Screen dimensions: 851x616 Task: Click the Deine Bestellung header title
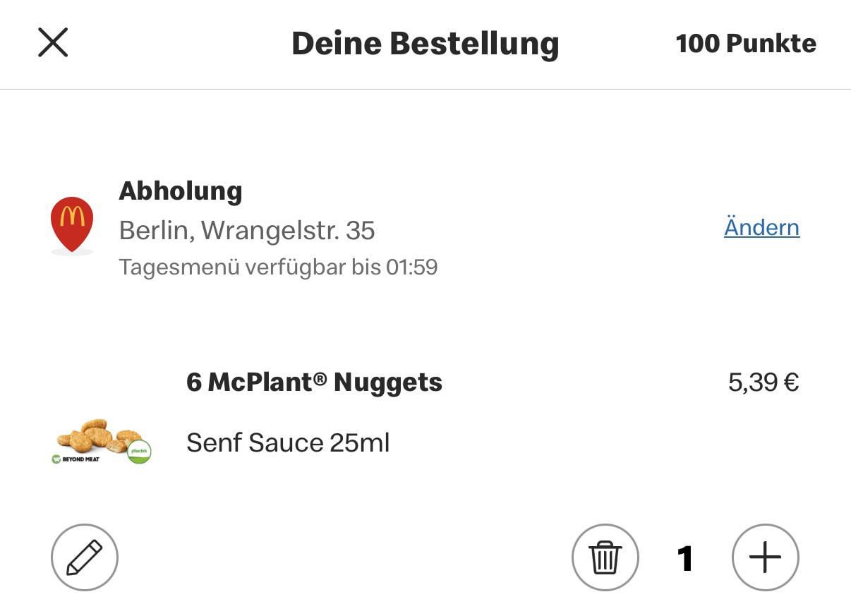click(x=425, y=44)
